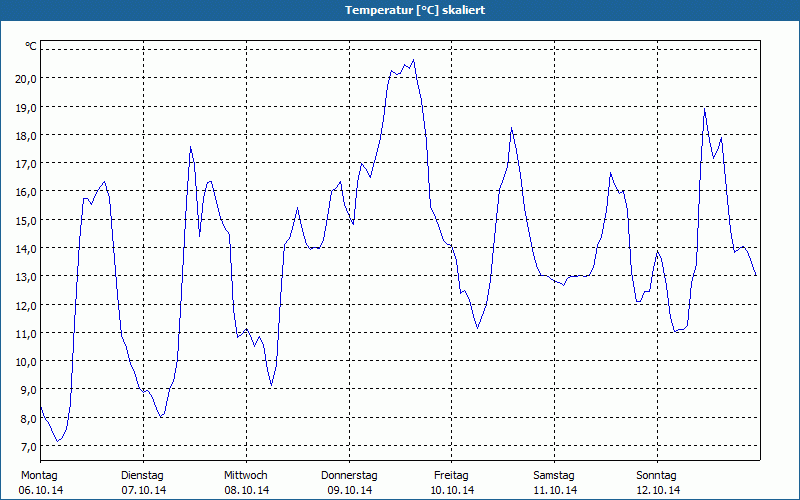Click the 11.10.14 date label
The image size is (800, 500).
[555, 490]
